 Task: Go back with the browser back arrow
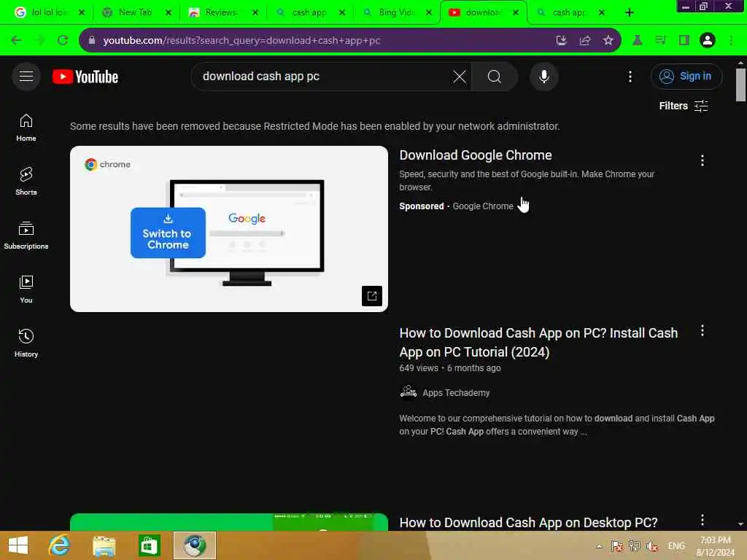(x=16, y=41)
